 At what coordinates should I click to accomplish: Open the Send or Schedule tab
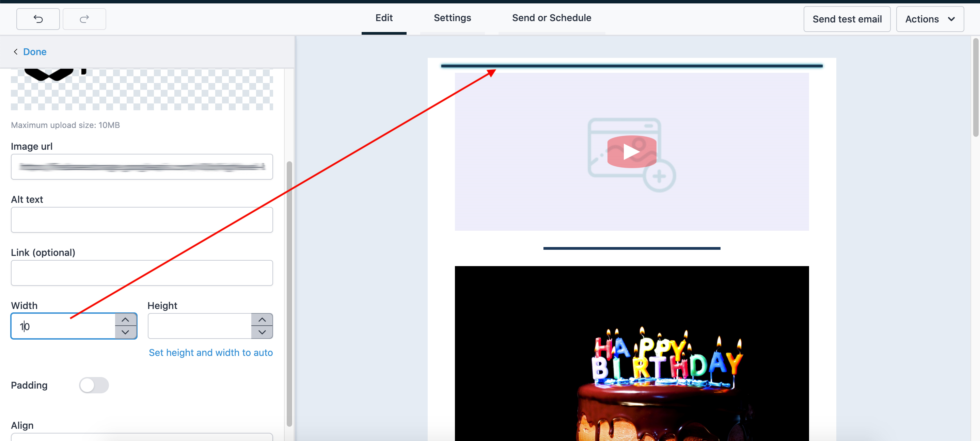[551, 18]
